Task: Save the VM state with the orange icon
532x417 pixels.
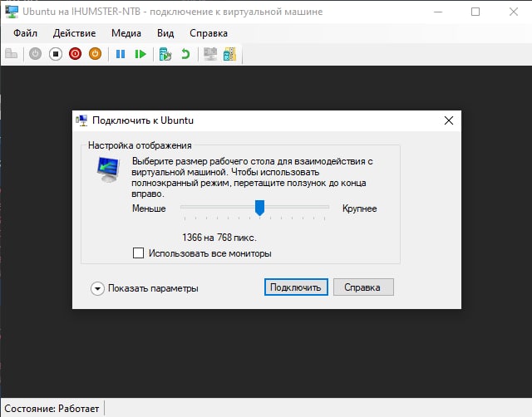Action: click(96, 54)
